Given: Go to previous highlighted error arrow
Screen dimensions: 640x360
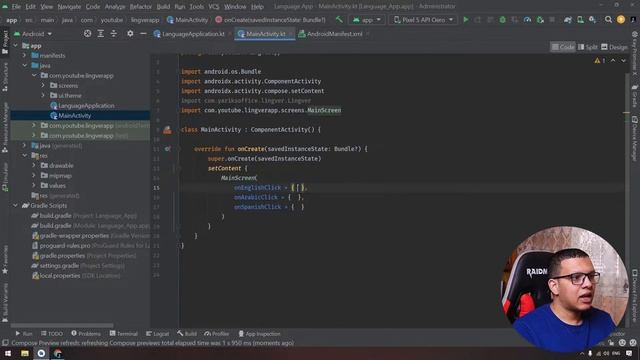Looking at the screenshot, I should point(613,60).
